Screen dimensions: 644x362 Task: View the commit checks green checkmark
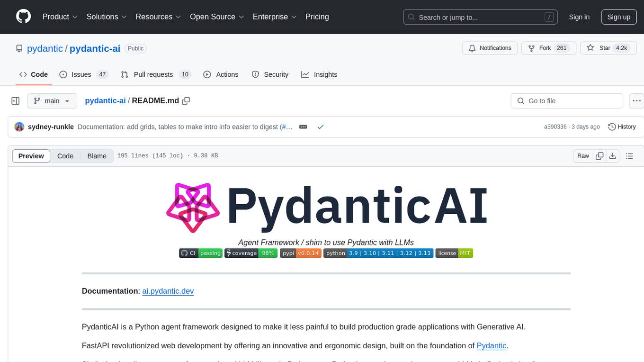[321, 127]
